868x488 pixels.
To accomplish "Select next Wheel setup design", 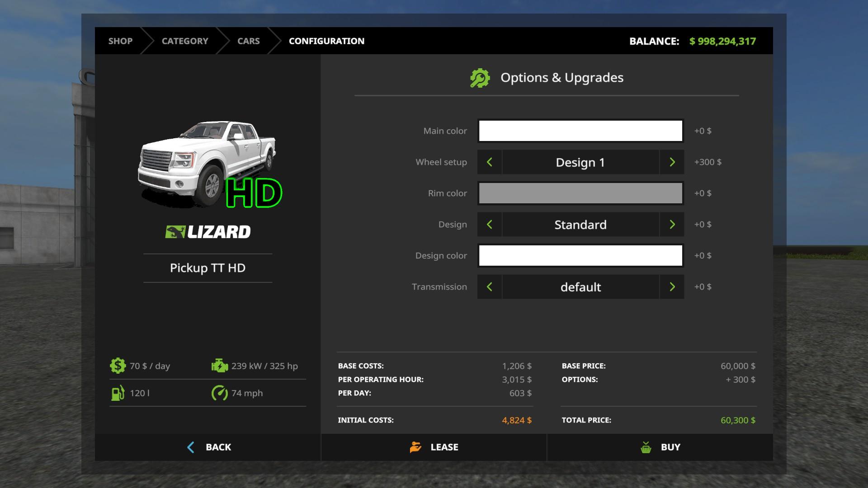I will click(672, 162).
